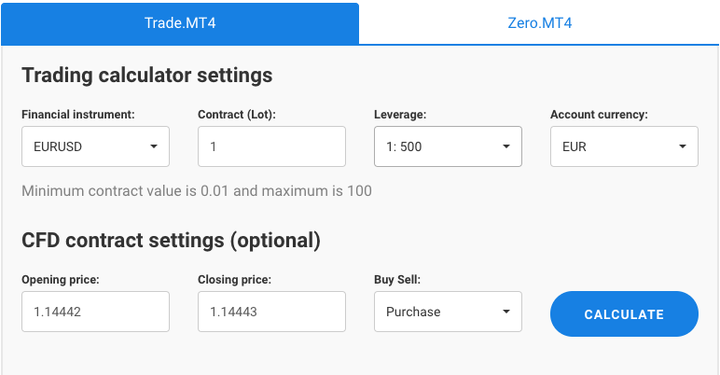720x375 pixels.
Task: Click the arrow icon in Purchase dropdown
Action: pyautogui.click(x=506, y=312)
